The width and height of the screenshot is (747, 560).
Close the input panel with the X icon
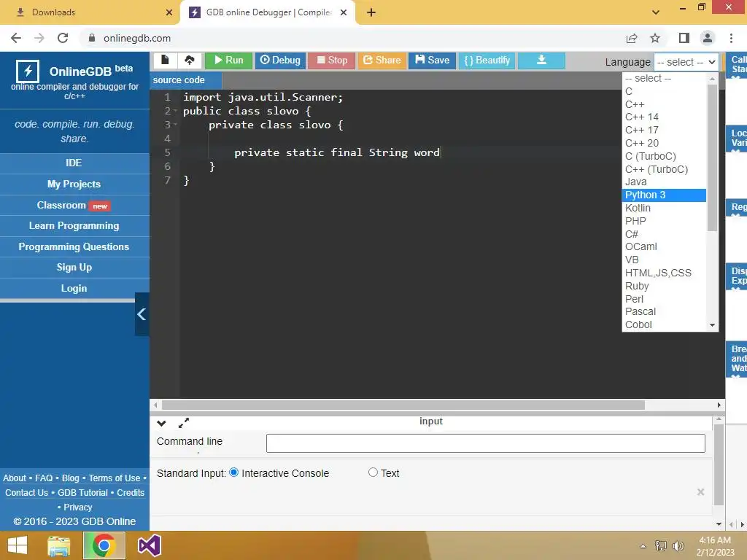click(x=700, y=492)
